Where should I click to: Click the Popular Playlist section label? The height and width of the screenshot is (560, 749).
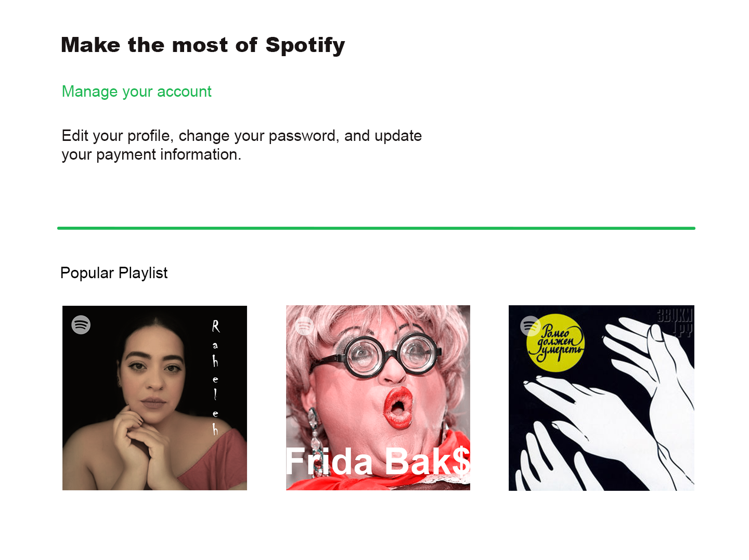114,273
